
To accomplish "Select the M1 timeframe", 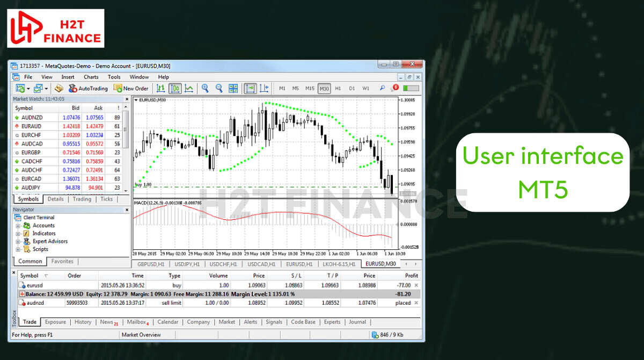I will (x=282, y=88).
